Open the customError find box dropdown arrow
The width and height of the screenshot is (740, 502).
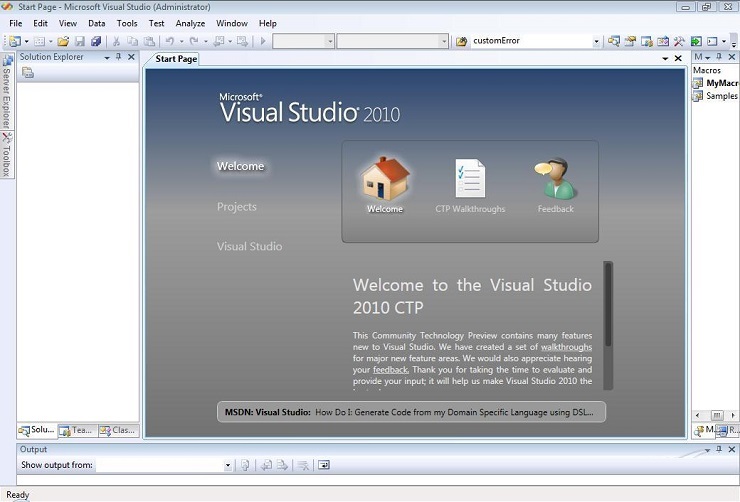click(x=597, y=42)
